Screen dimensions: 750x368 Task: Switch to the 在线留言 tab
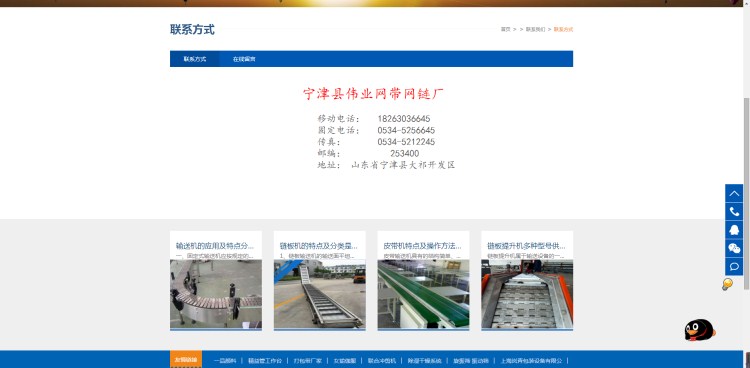(244, 59)
